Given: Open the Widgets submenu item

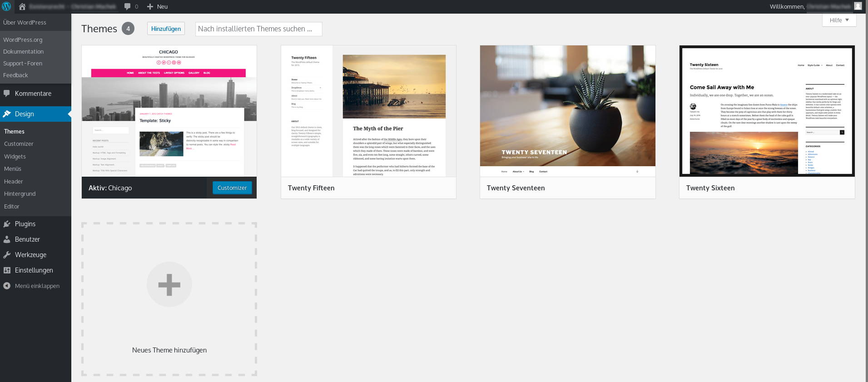Looking at the screenshot, I should coord(15,156).
